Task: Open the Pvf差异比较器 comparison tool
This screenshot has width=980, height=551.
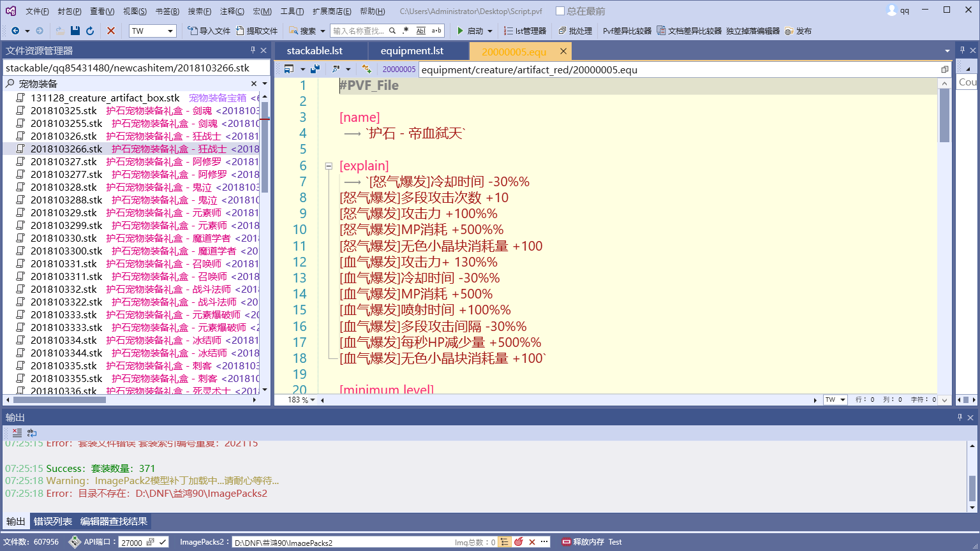Action: (x=627, y=30)
